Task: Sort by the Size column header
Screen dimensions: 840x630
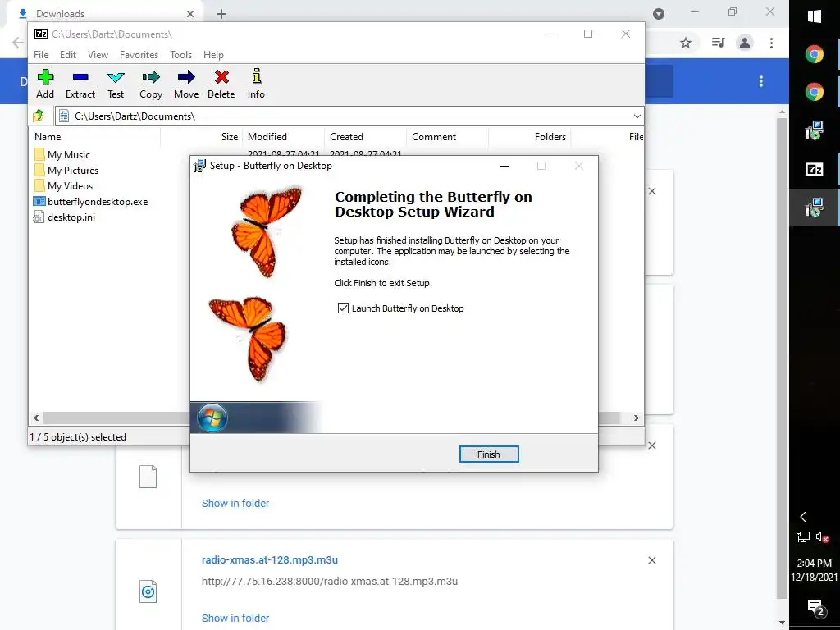Action: [202, 137]
